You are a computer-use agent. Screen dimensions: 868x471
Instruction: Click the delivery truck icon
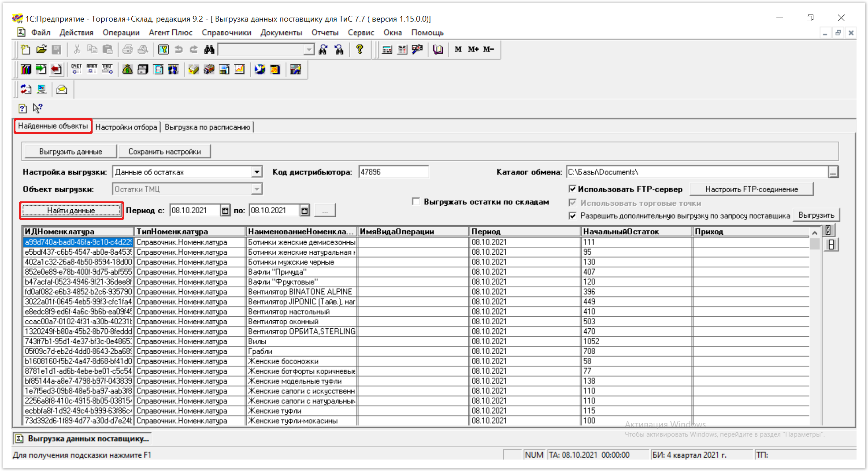click(209, 69)
